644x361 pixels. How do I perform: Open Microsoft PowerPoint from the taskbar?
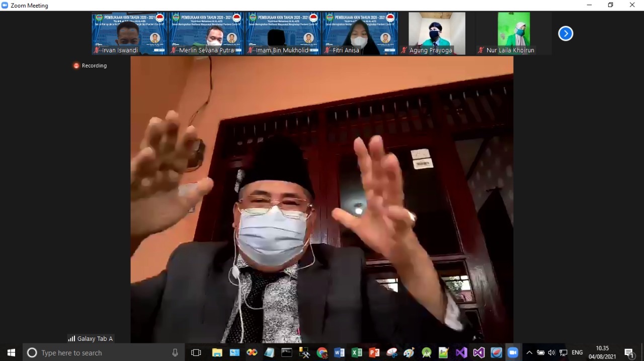tap(374, 352)
